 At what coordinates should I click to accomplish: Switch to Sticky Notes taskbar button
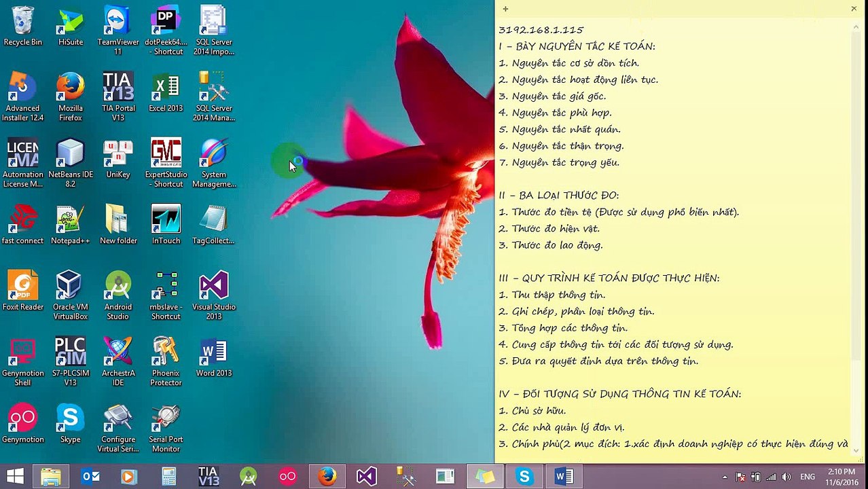484,476
